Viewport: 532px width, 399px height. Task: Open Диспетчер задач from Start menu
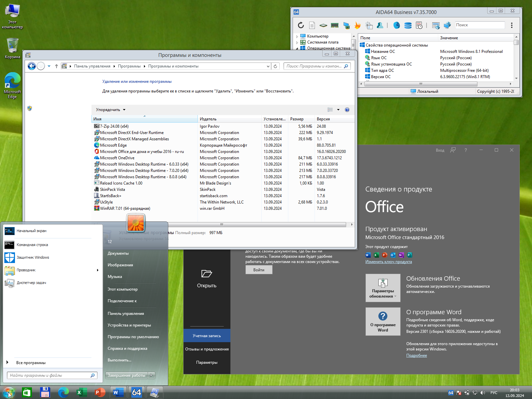31,283
